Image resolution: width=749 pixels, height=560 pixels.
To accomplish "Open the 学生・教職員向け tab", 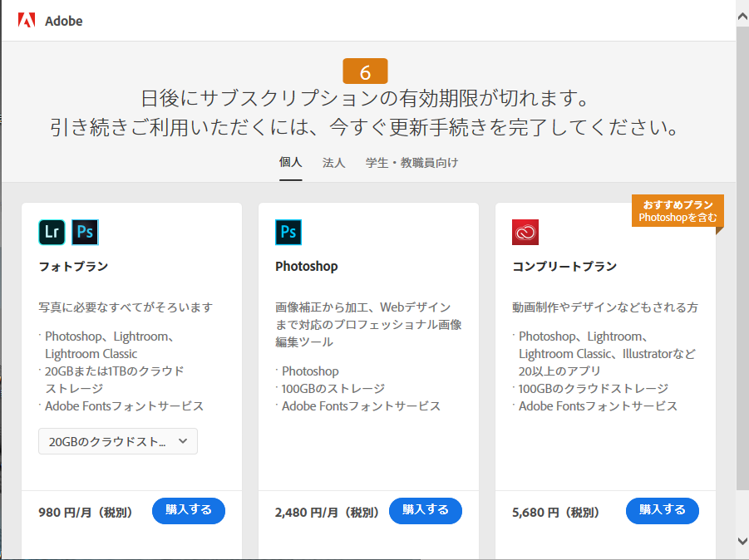I will 411,163.
